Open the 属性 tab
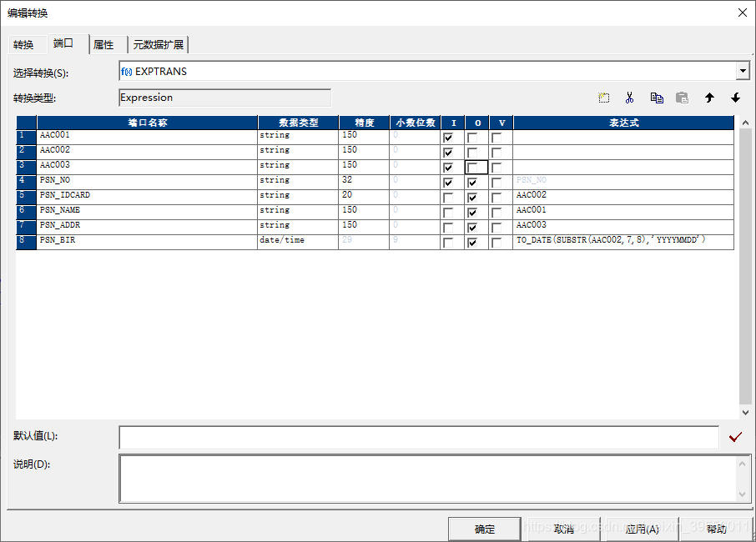This screenshot has height=542, width=756. pos(103,45)
